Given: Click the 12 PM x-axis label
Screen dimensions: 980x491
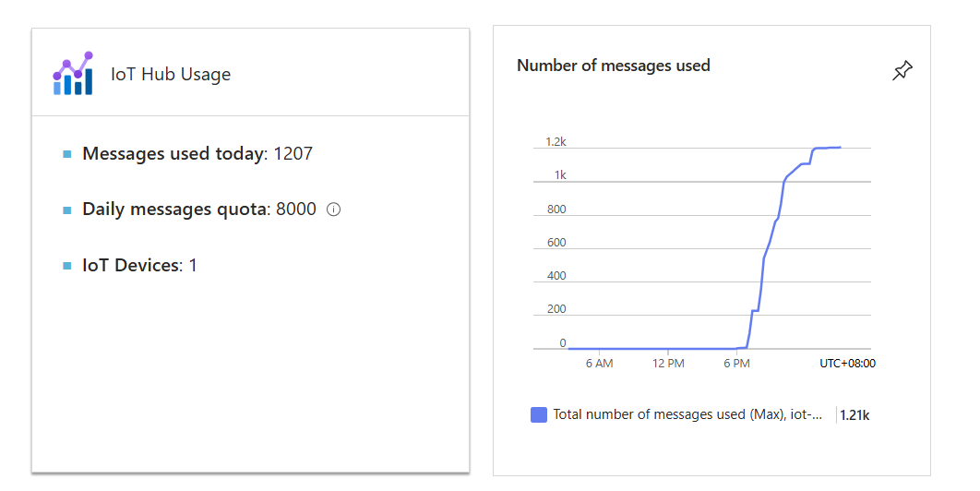Looking at the screenshot, I should [668, 364].
